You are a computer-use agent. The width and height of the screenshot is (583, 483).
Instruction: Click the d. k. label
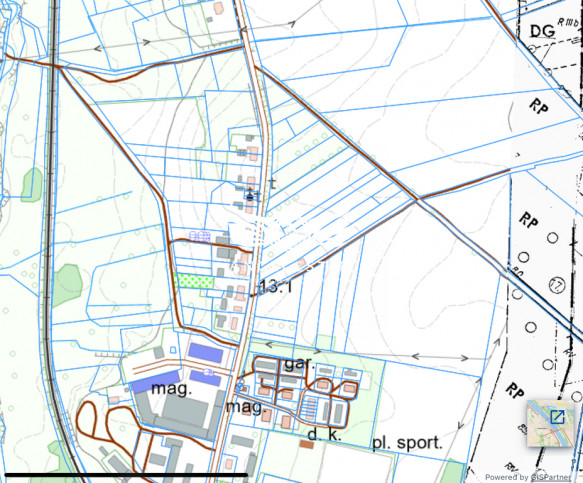325,434
